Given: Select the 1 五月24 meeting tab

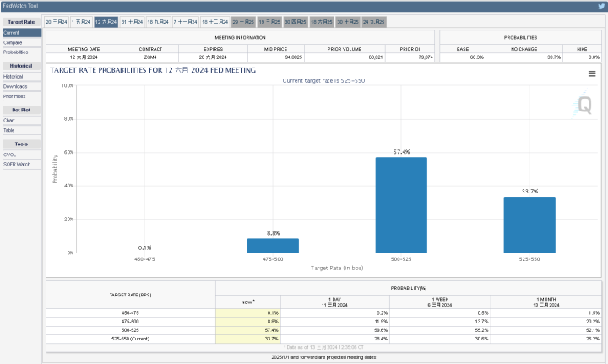Looking at the screenshot, I should click(x=81, y=22).
